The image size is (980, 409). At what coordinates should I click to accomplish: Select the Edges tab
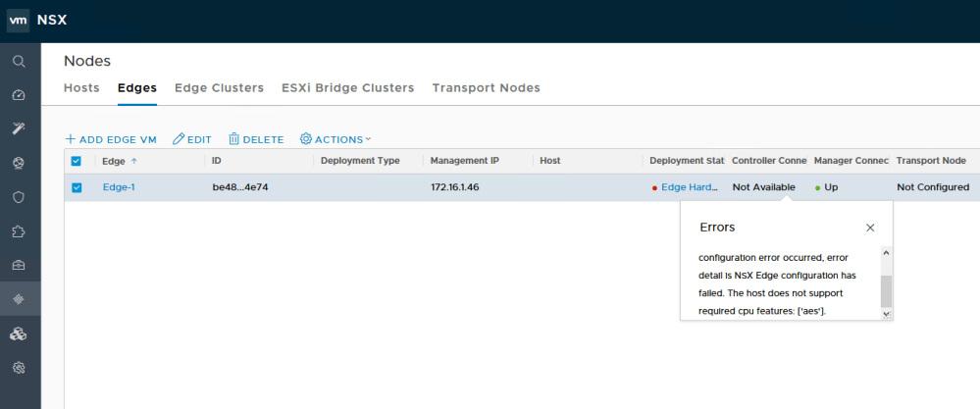tap(137, 88)
